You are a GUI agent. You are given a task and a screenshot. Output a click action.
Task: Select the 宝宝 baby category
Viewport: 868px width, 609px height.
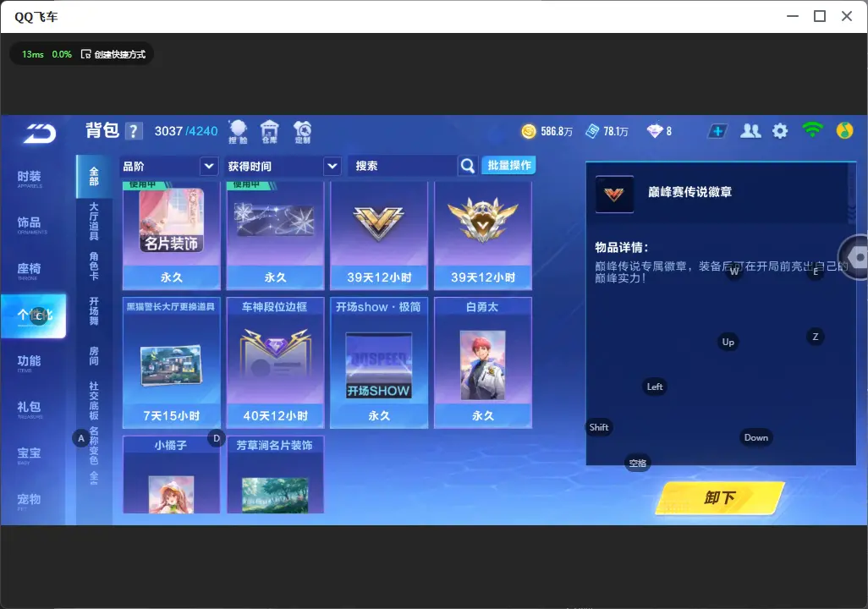click(x=30, y=455)
